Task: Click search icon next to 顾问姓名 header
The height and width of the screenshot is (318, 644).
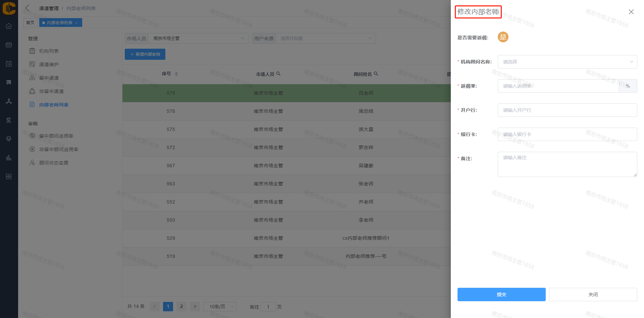Action: coord(376,74)
